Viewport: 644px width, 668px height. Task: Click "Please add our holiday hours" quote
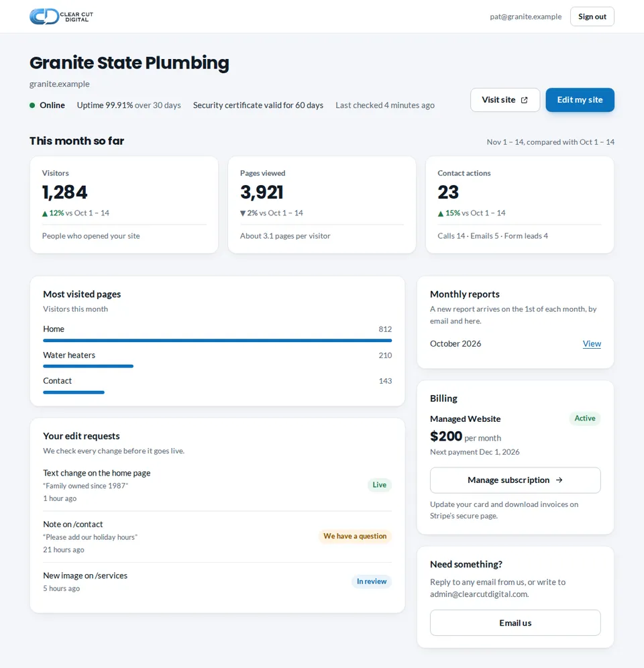pyautogui.click(x=90, y=537)
